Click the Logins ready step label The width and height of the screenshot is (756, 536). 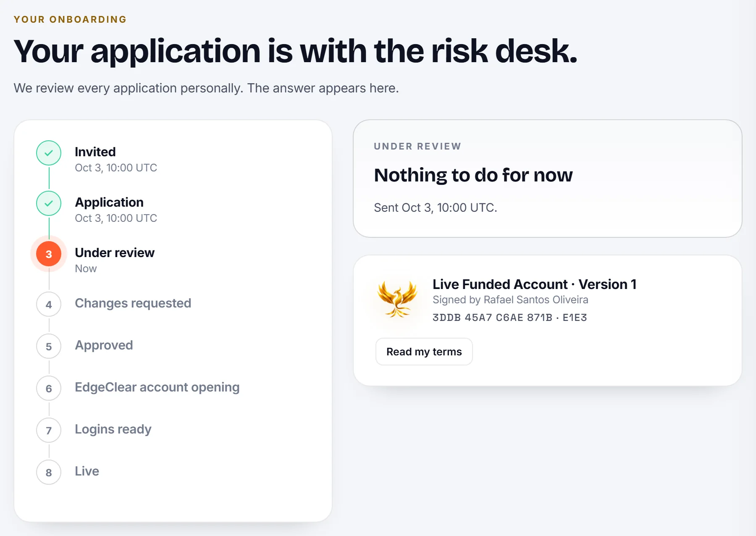[x=113, y=429]
